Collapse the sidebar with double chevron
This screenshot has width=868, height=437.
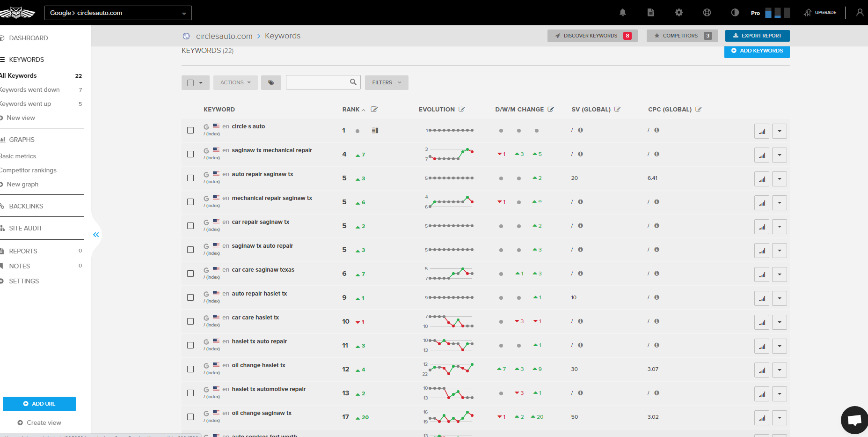point(96,235)
